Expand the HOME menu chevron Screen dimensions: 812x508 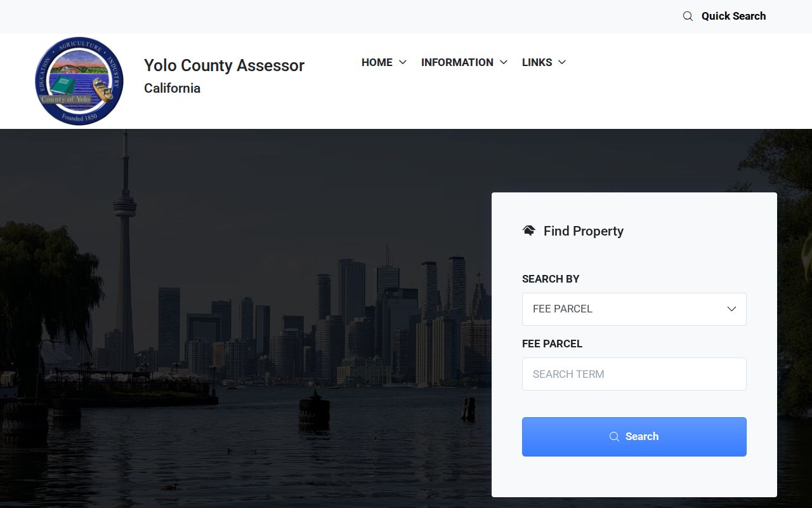(x=402, y=62)
